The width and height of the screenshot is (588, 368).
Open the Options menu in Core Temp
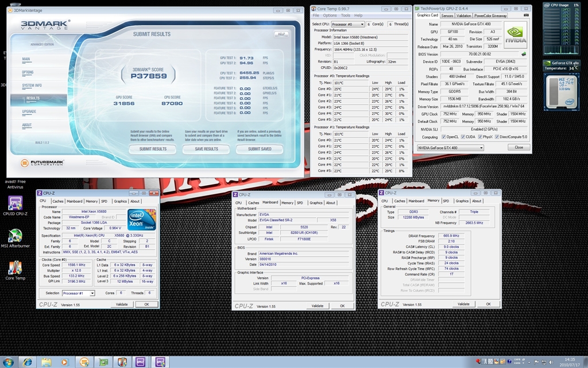330,16
